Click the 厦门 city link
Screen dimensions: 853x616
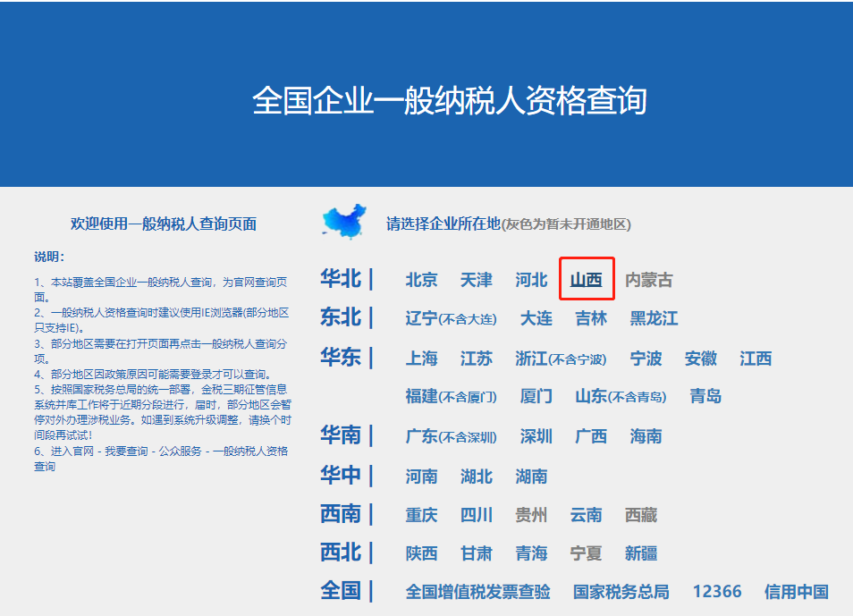[536, 396]
